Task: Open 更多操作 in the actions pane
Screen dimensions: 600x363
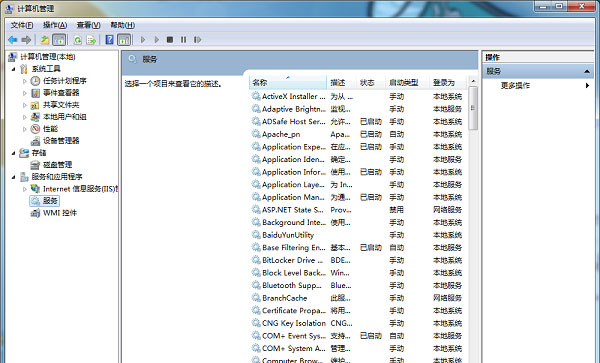Action: (515, 86)
